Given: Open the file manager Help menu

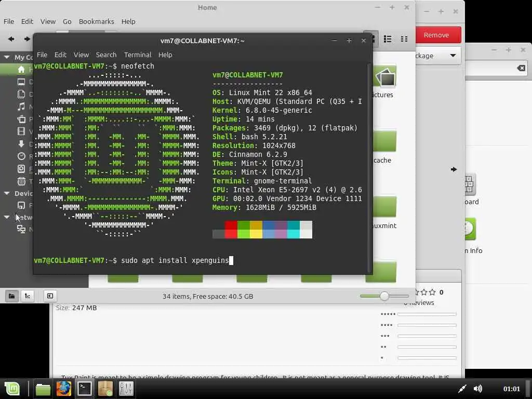Looking at the screenshot, I should tap(128, 21).
